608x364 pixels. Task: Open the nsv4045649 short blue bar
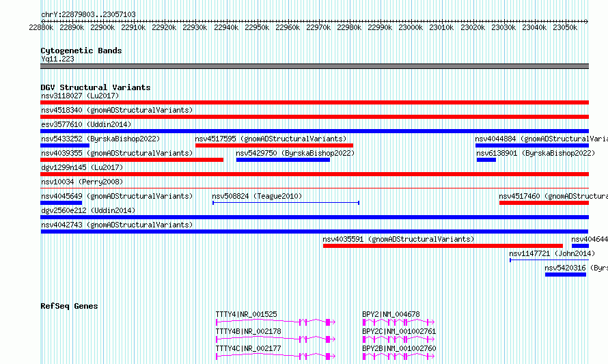coord(61,203)
